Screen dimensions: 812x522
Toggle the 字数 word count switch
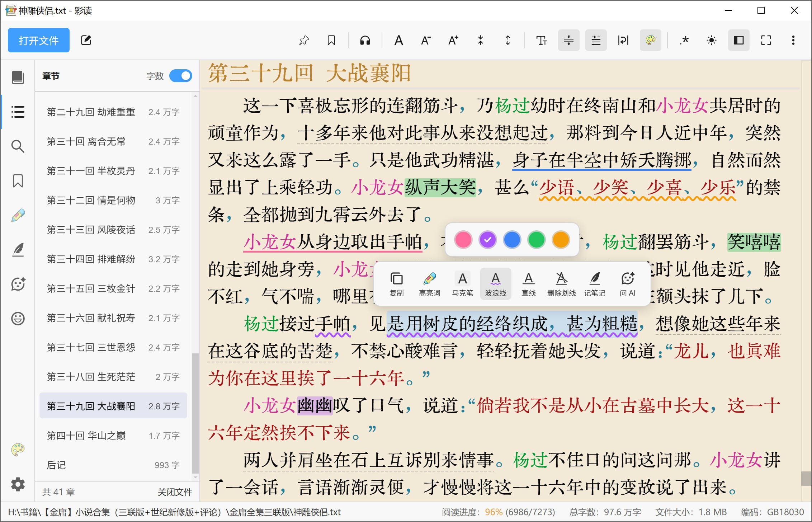pos(181,76)
